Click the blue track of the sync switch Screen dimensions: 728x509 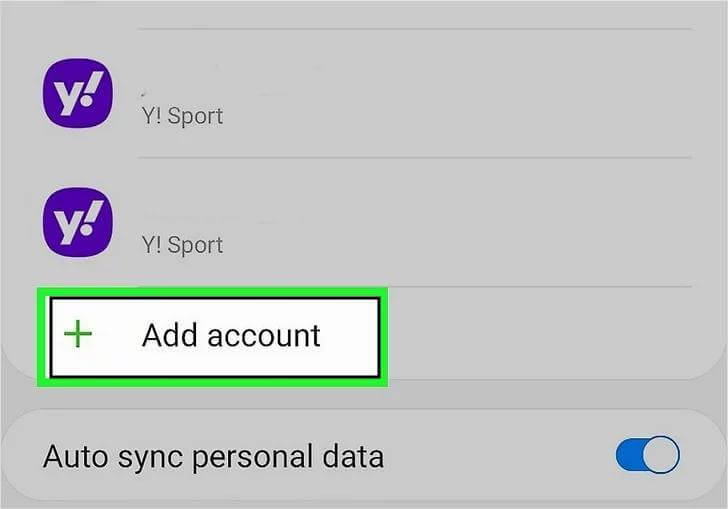[x=629, y=455]
